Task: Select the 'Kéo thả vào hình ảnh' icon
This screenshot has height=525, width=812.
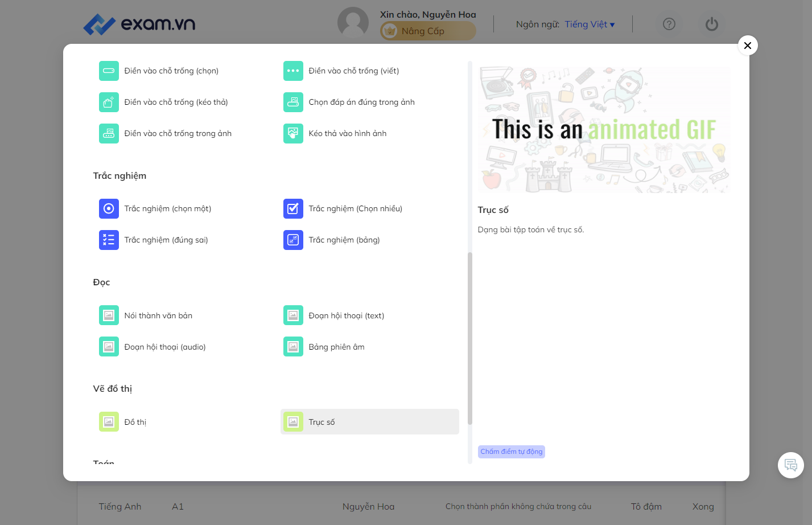Action: (293, 133)
